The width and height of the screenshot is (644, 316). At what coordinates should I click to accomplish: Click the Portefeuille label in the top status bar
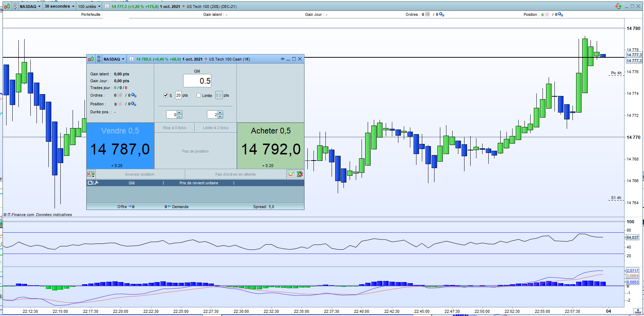click(91, 14)
